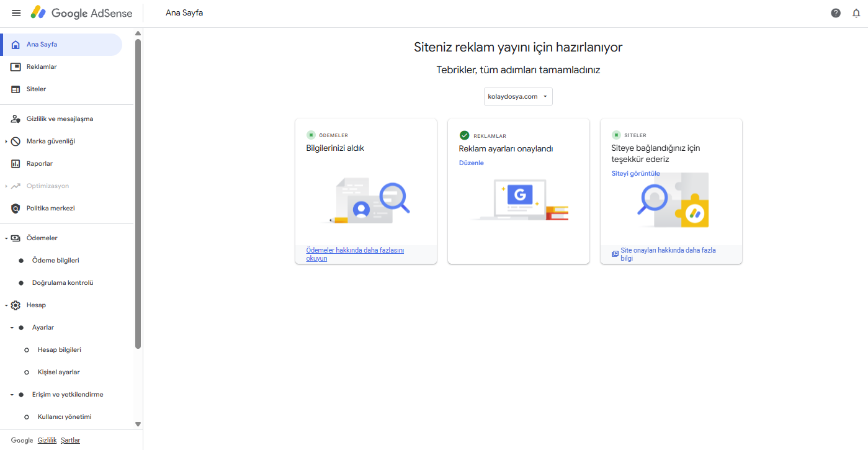Select Doğrulama kontrolü tree item
The height and width of the screenshot is (450, 868).
(x=61, y=283)
